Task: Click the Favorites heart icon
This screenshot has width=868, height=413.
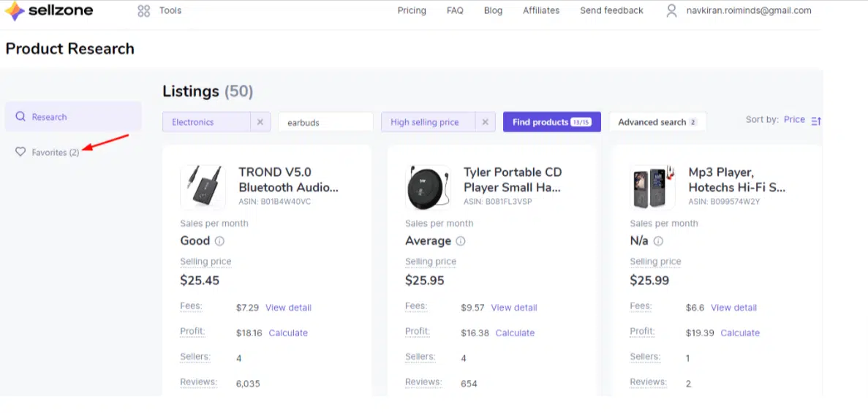Action: 20,152
